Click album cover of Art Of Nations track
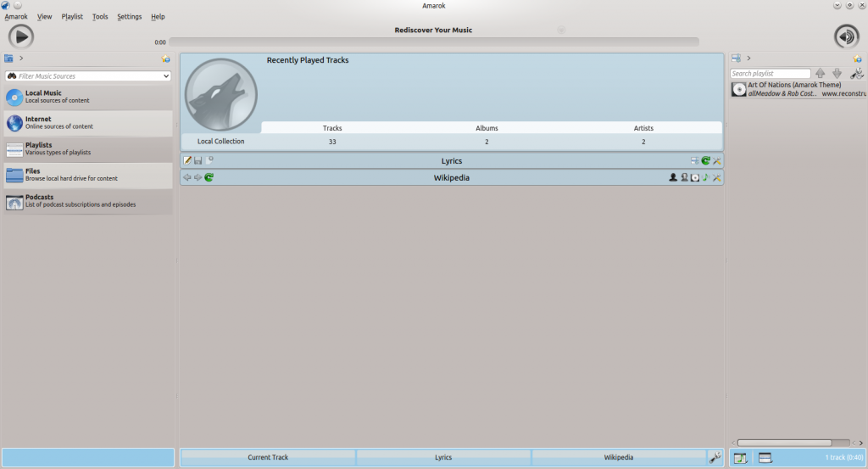Image resolution: width=868 pixels, height=469 pixels. click(739, 89)
